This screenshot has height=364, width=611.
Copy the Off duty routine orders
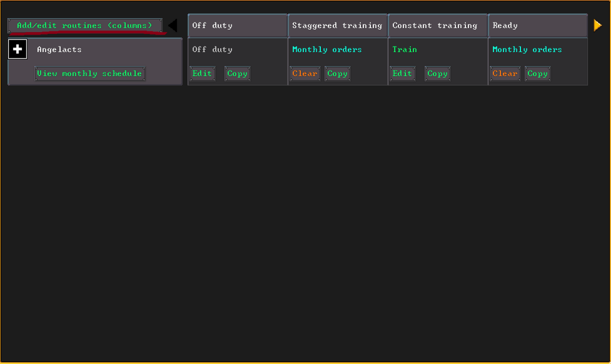(x=238, y=73)
